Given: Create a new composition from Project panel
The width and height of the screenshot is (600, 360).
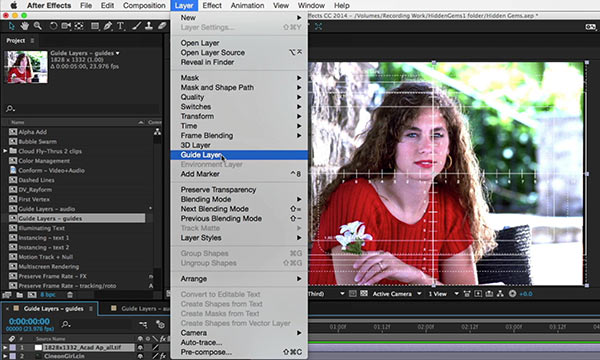Looking at the screenshot, I should click(x=32, y=295).
